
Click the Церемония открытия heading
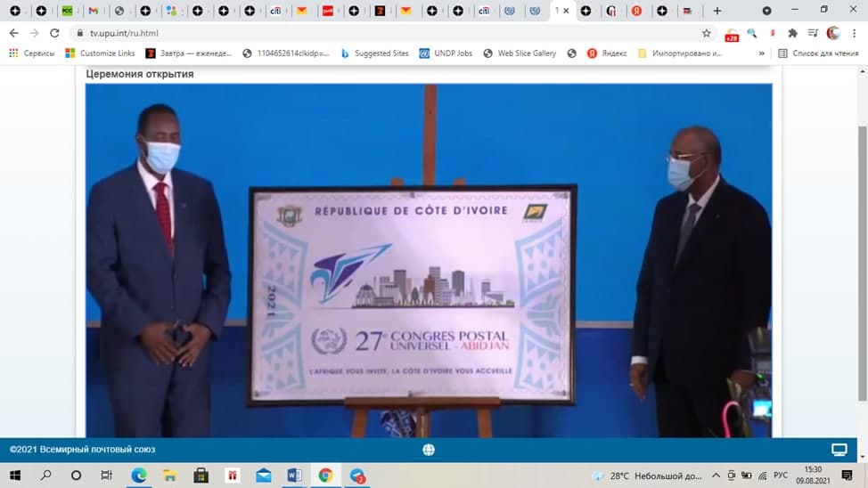[140, 74]
